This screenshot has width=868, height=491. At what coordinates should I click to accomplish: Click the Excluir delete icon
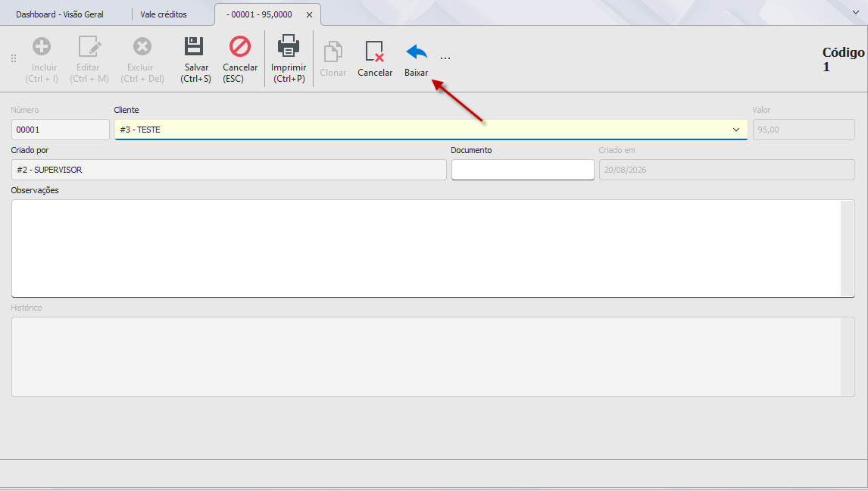[142, 46]
